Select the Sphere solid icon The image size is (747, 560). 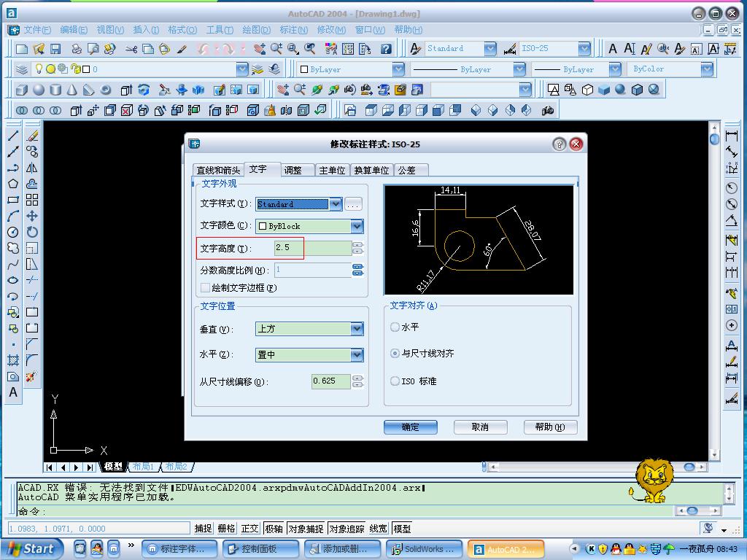click(39, 90)
